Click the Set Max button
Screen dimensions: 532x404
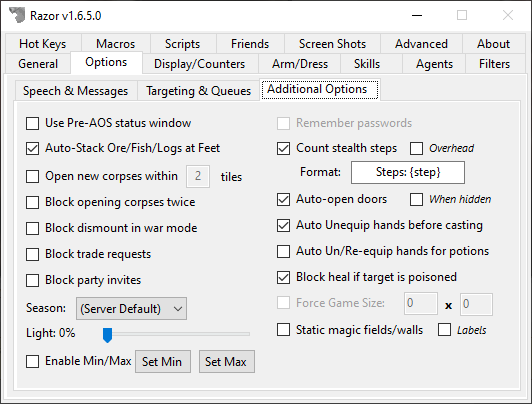coord(227,362)
